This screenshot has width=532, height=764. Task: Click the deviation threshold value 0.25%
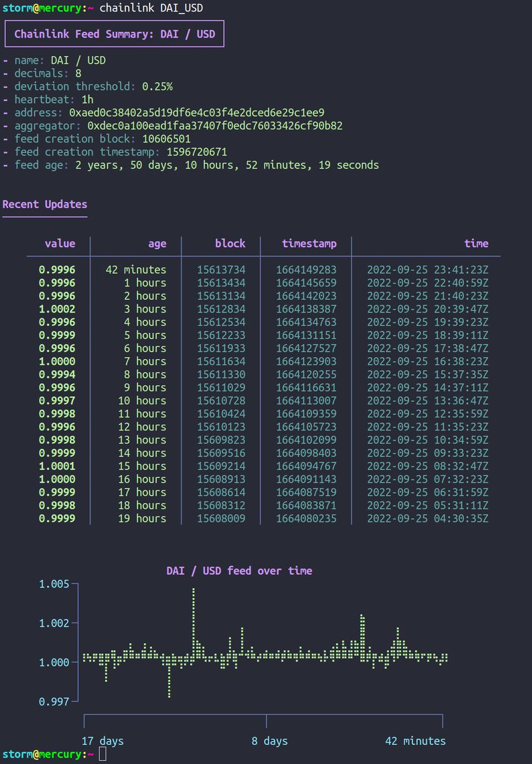tap(157, 87)
